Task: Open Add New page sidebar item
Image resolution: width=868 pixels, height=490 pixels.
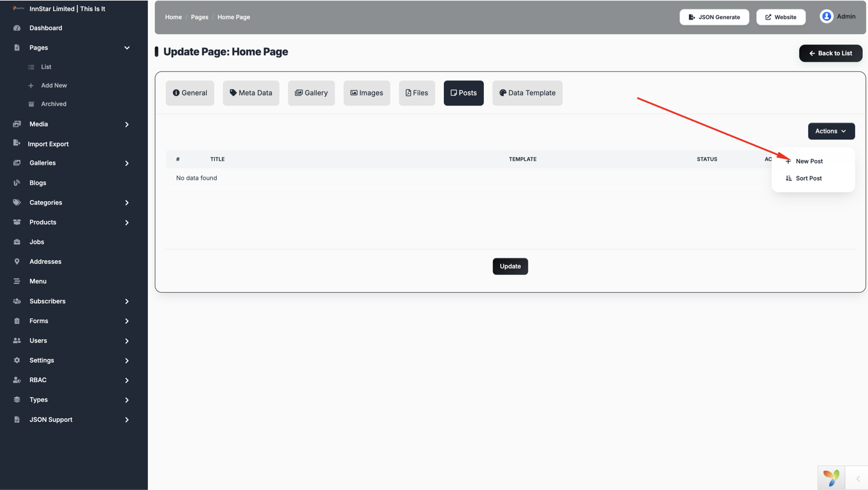Action: tap(54, 85)
